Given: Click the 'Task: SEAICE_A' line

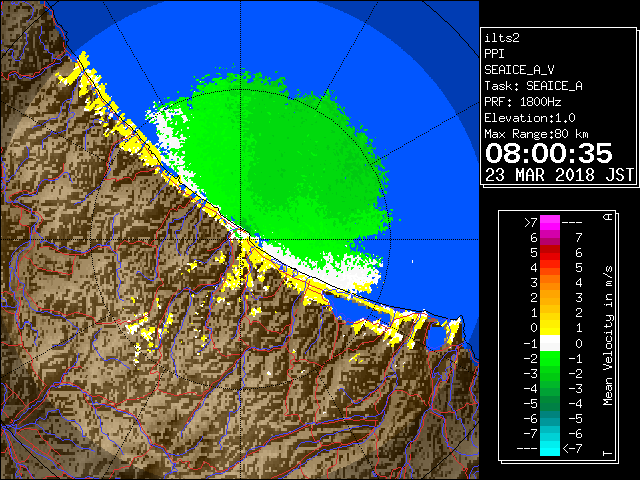Looking at the screenshot, I should click(533, 86).
